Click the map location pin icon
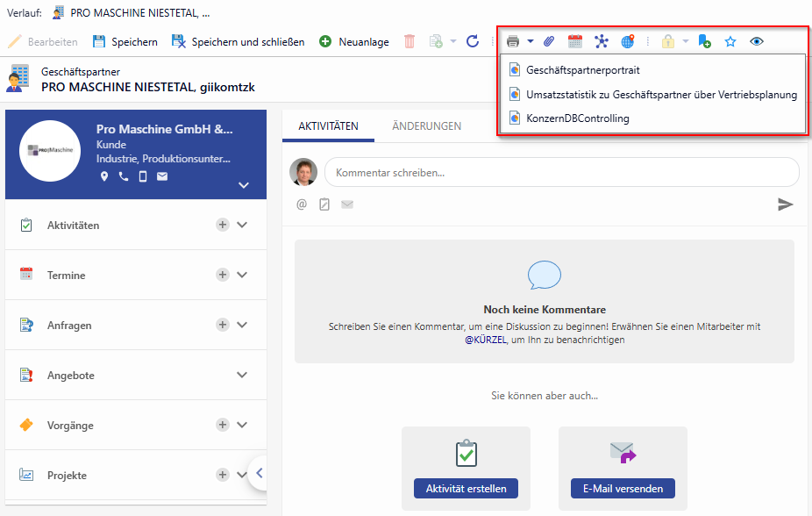This screenshot has width=812, height=516. coord(104,176)
